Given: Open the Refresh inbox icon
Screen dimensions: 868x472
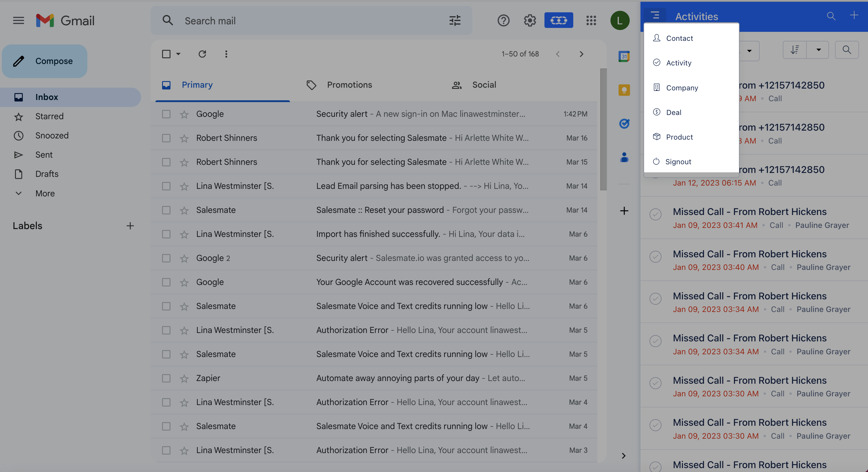Looking at the screenshot, I should click(x=202, y=54).
